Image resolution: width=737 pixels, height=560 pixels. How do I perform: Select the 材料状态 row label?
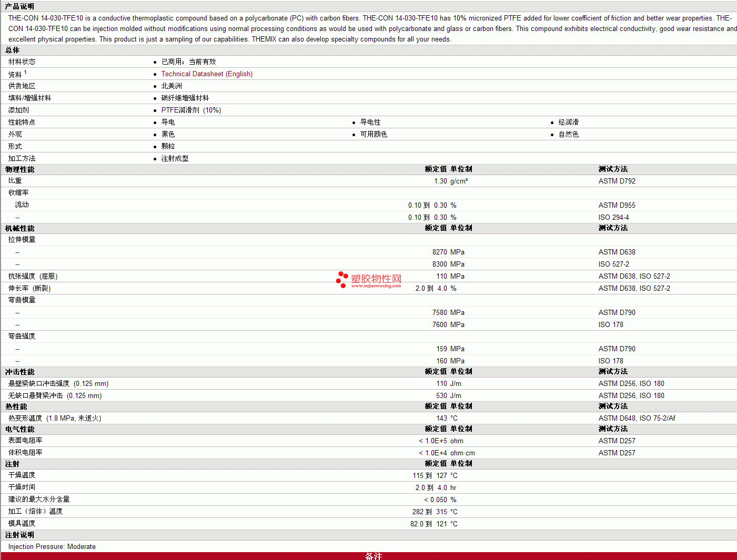point(22,62)
